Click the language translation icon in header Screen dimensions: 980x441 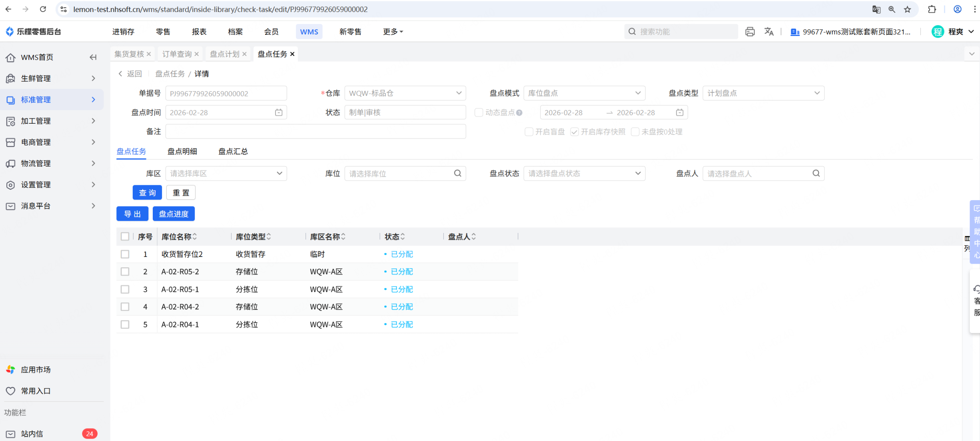[x=768, y=32]
